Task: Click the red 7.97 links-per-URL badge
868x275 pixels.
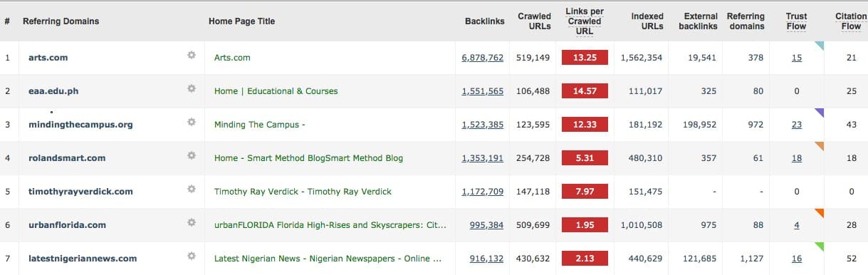Action: pyautogui.click(x=584, y=192)
